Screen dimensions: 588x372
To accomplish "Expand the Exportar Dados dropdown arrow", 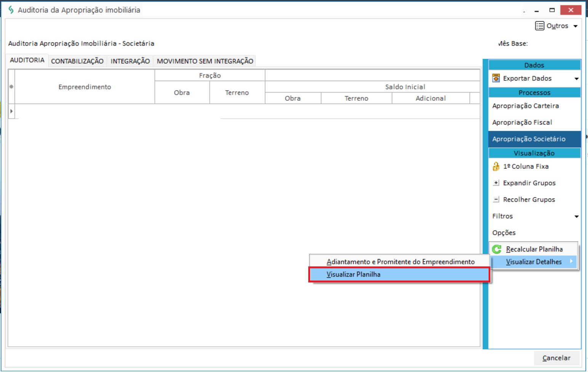I will coord(576,79).
